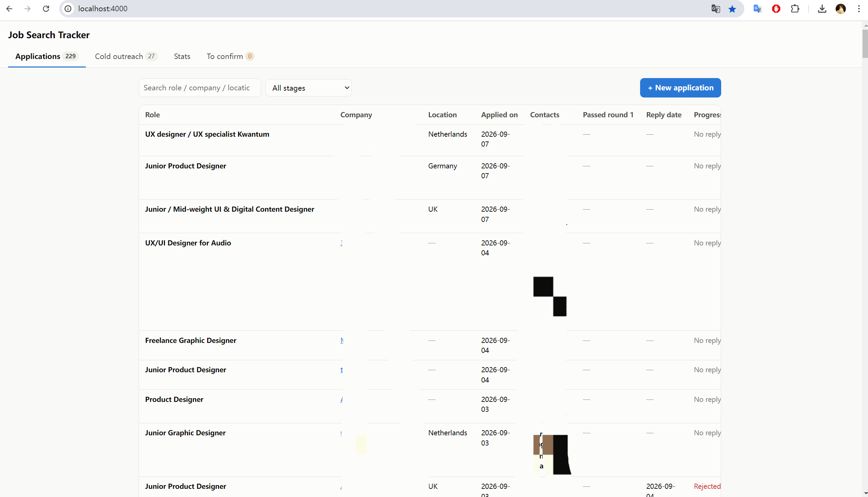Open the profile avatar menu
Image resolution: width=868 pixels, height=497 pixels.
pyautogui.click(x=840, y=9)
